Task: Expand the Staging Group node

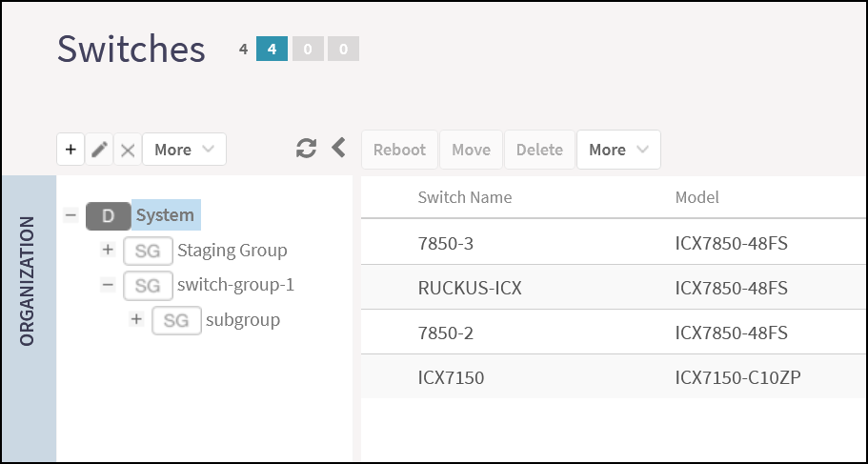Action: tap(108, 250)
